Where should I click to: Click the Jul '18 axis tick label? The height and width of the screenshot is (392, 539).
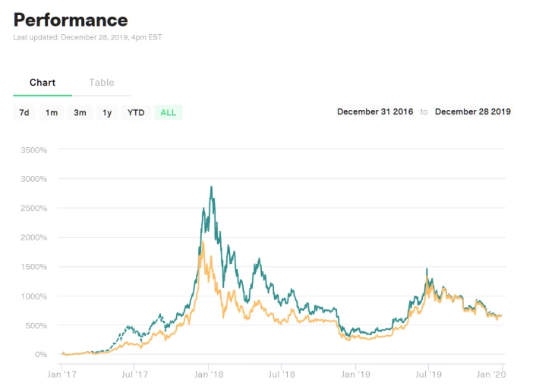(282, 374)
